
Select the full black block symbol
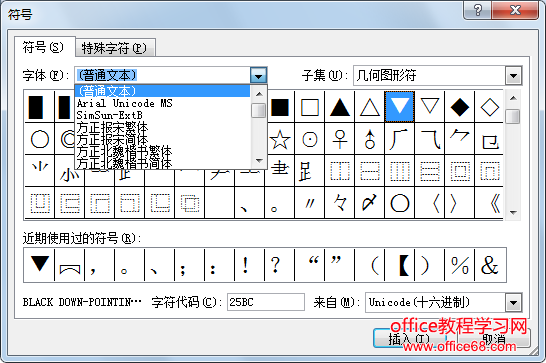[40, 107]
